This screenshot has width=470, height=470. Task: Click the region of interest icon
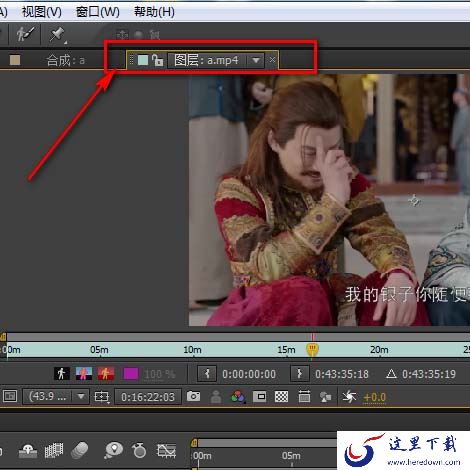[x=260, y=397]
